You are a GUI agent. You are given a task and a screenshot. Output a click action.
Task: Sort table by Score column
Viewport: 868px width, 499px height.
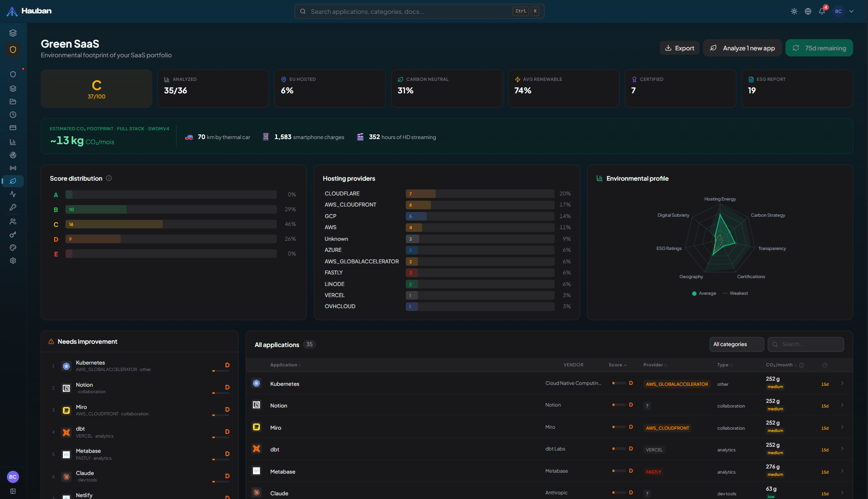pos(617,365)
